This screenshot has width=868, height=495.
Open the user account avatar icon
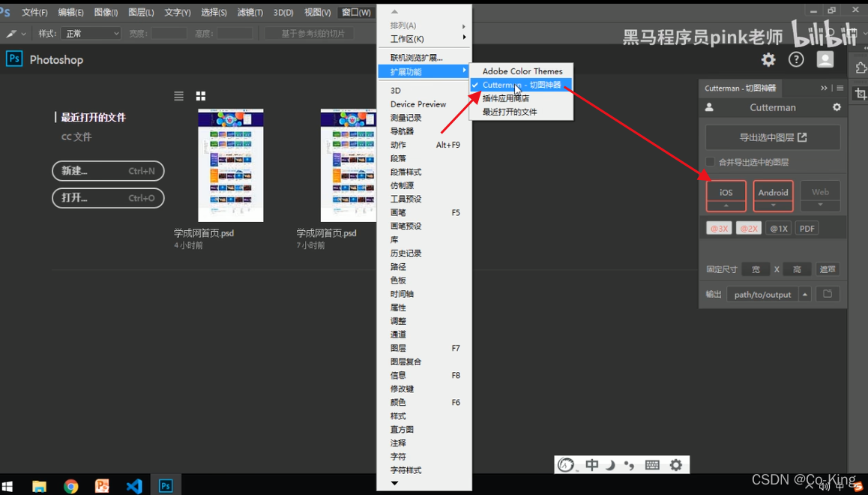click(825, 59)
